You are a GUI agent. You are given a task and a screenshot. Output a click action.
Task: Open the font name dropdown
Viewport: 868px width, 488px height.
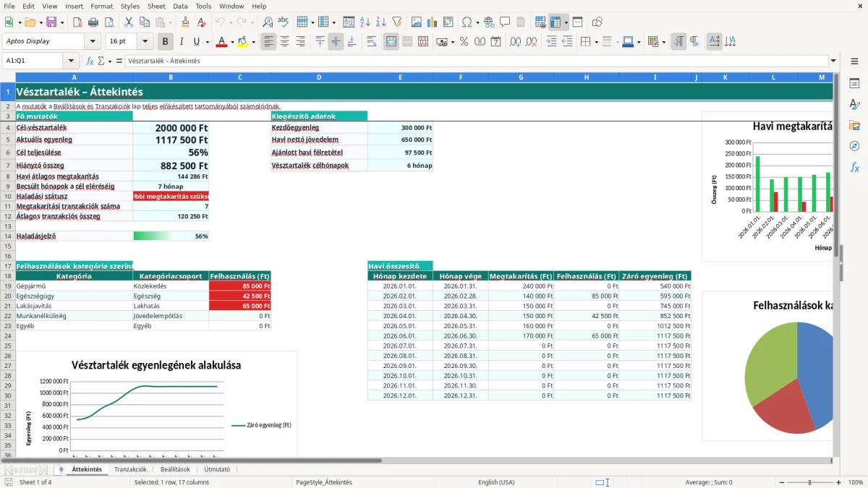point(93,41)
